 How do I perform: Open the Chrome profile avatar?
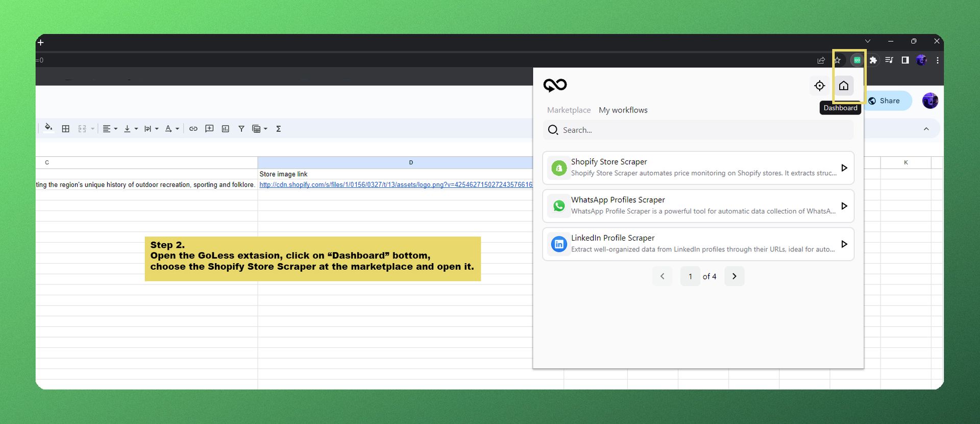(921, 60)
